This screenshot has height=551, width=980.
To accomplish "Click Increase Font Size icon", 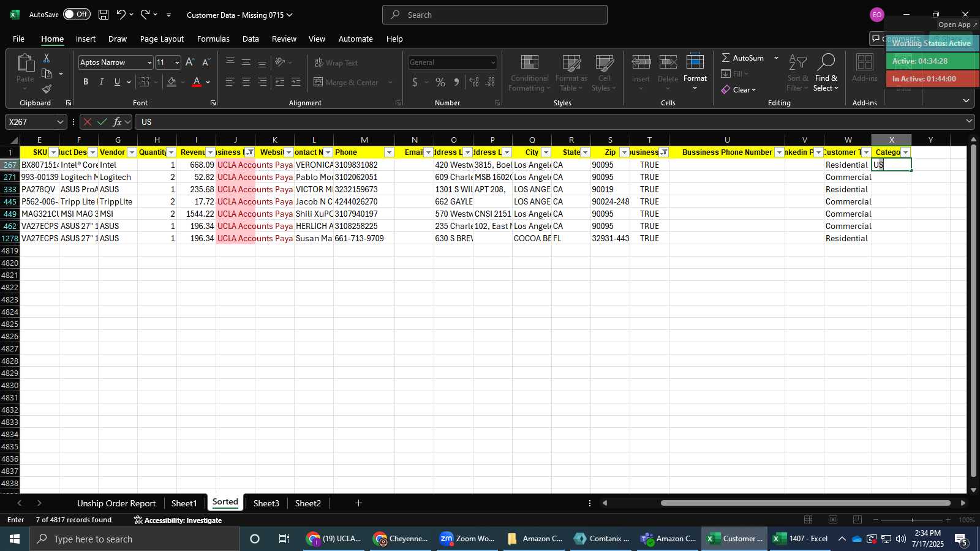I will [x=190, y=62].
